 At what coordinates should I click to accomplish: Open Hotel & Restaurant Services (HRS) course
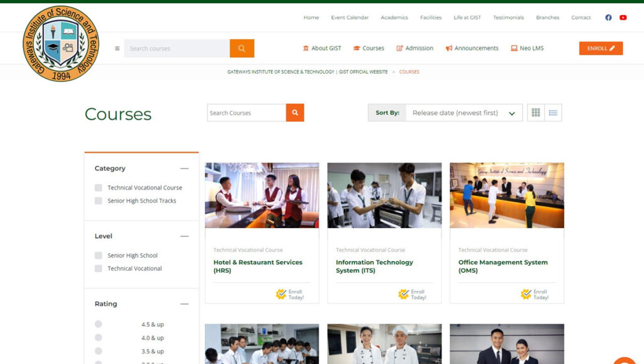coord(258,266)
